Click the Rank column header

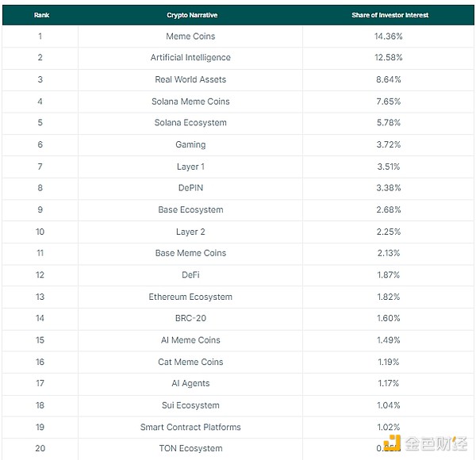click(41, 15)
